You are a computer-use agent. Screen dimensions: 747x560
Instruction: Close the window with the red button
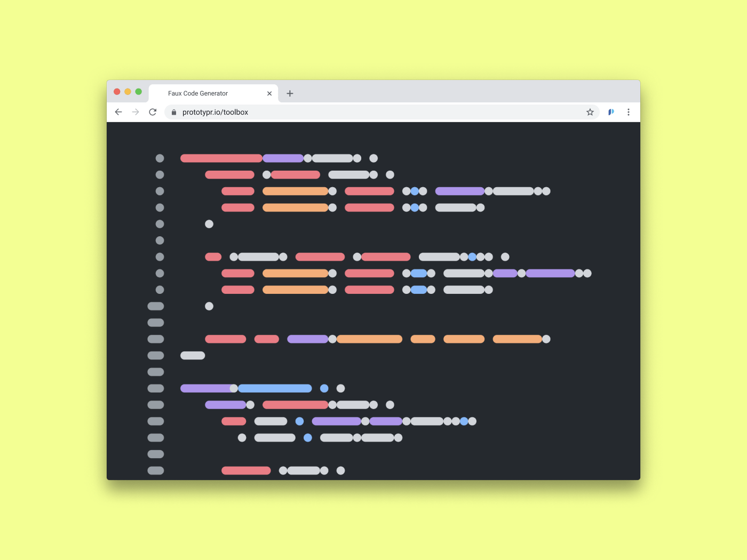tap(117, 92)
